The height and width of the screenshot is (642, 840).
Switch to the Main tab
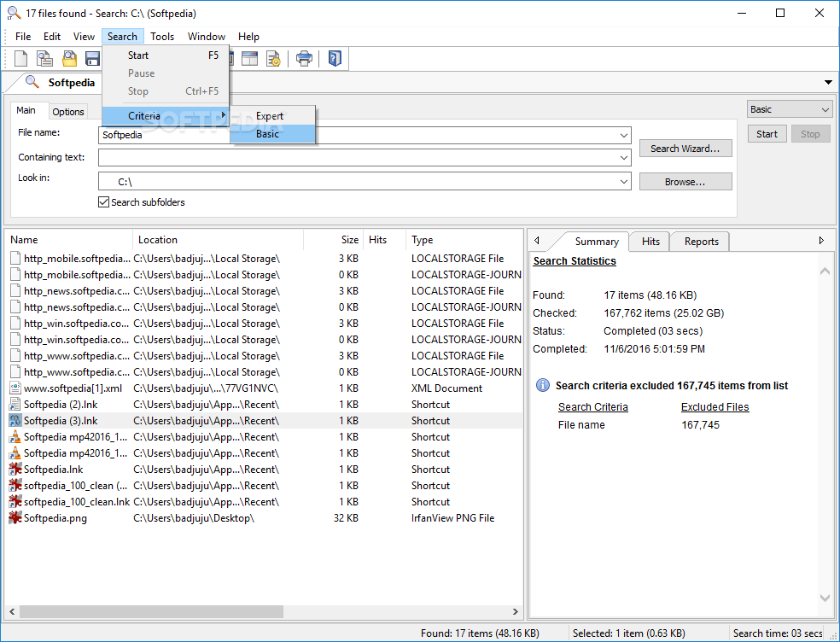[x=26, y=110]
